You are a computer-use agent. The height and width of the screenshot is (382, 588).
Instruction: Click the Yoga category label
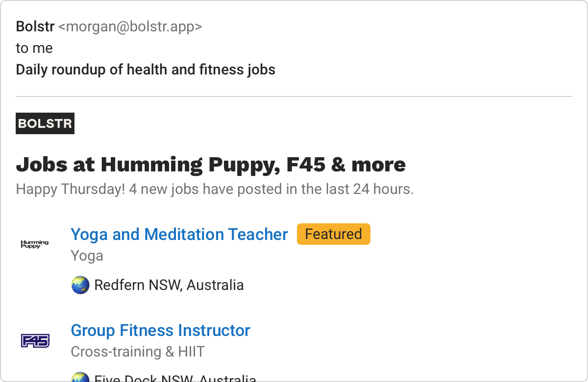pos(87,256)
